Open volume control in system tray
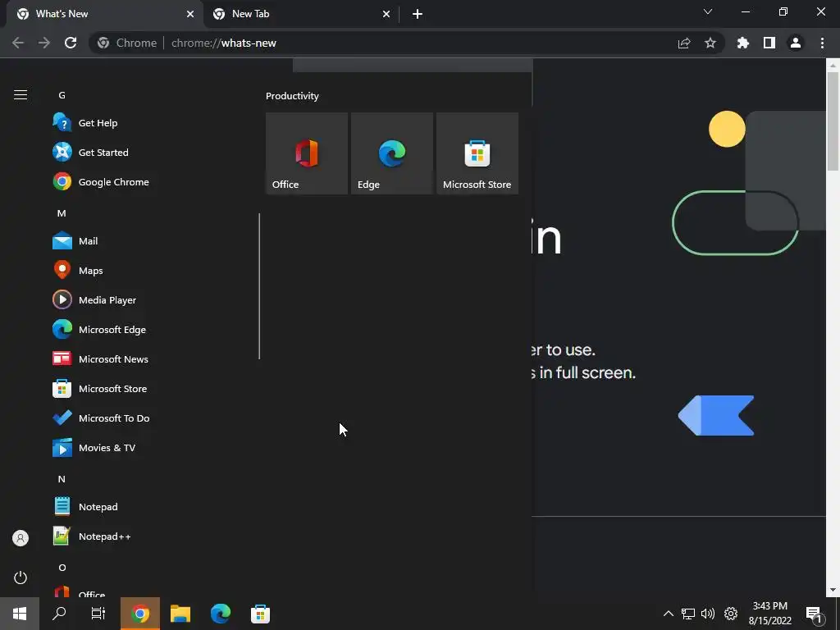 click(708, 614)
